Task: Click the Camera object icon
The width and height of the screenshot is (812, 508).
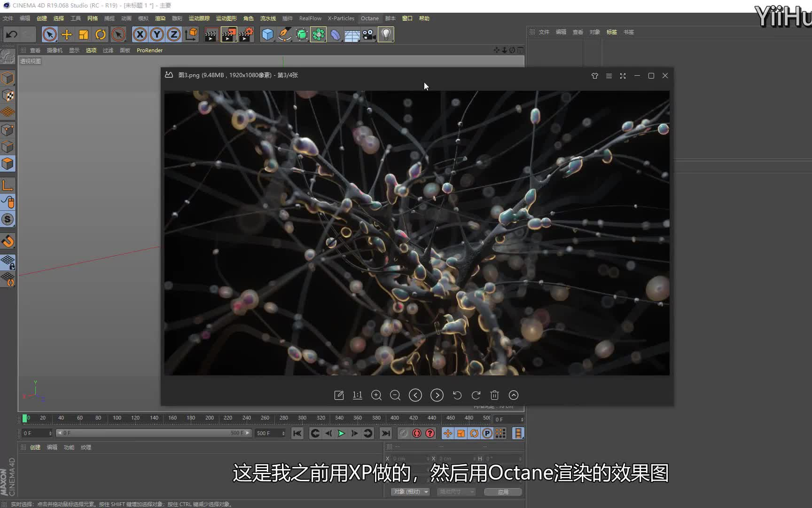Action: [368, 34]
